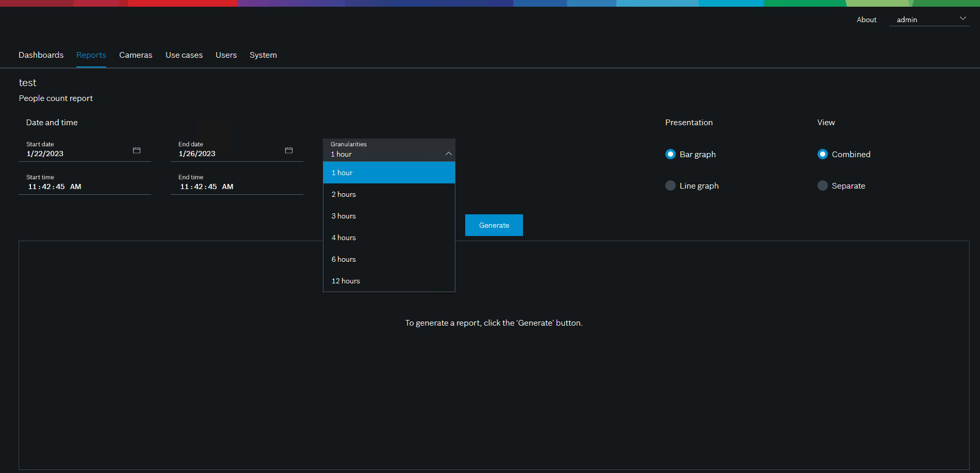980x473 pixels.
Task: Expand the admin user dropdown
Action: click(962, 19)
